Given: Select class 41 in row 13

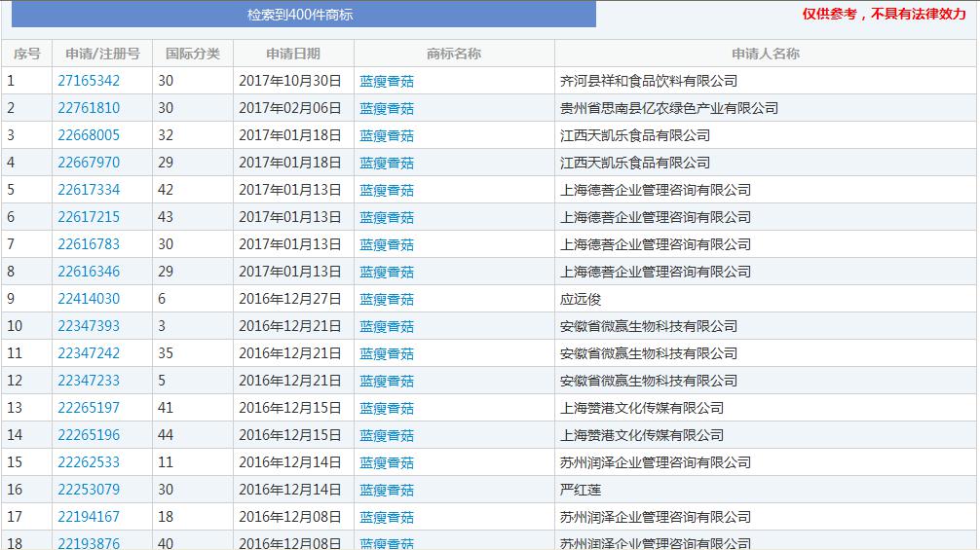Looking at the screenshot, I should coord(166,408).
